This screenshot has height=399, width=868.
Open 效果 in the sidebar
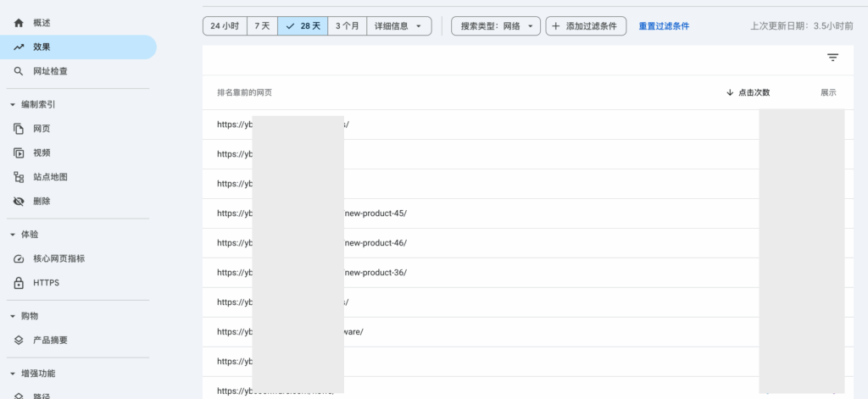point(78,47)
